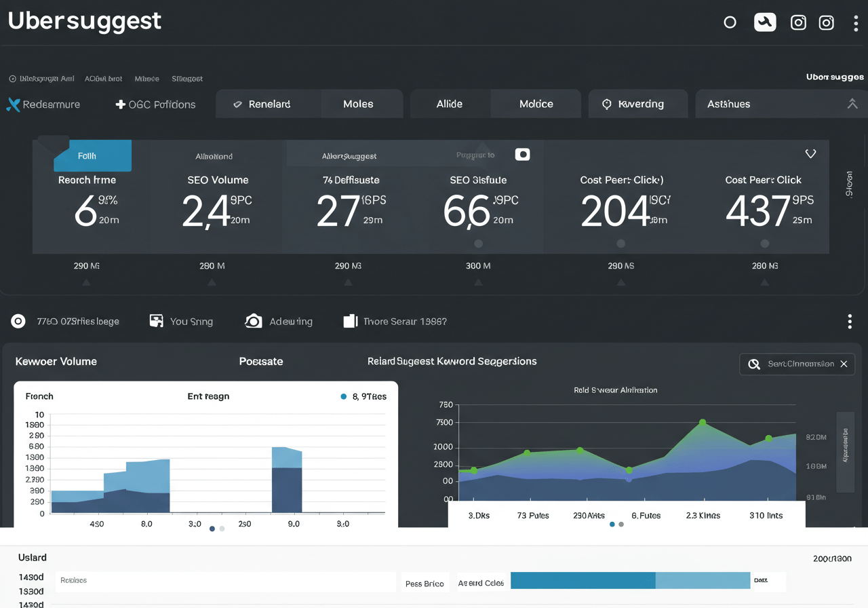
Task: Click the Cost Peer Click value 204
Action: click(615, 211)
